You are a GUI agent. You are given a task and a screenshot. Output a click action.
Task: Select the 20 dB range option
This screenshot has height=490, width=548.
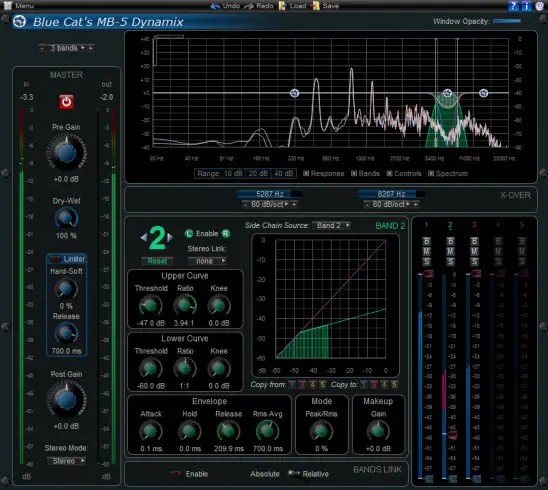tap(258, 173)
